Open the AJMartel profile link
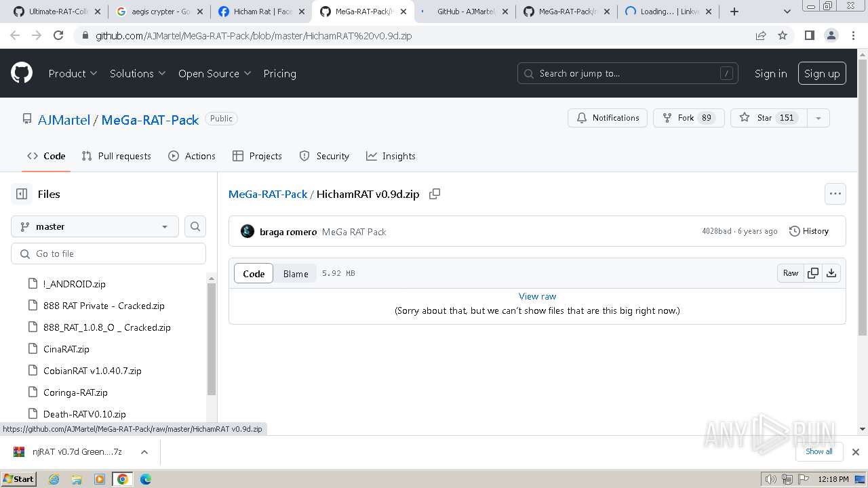This screenshot has width=868, height=488. click(64, 120)
